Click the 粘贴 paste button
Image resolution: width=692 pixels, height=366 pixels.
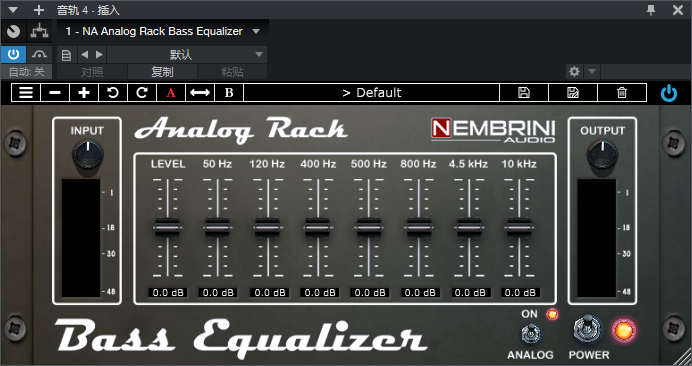click(232, 72)
